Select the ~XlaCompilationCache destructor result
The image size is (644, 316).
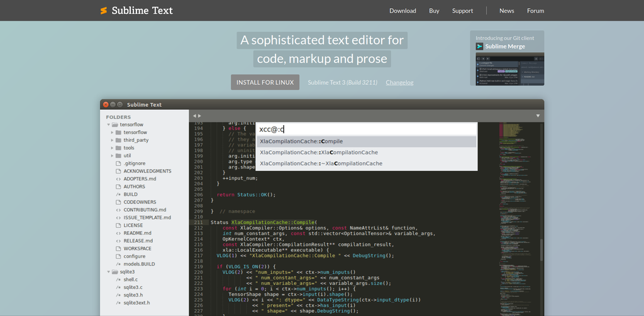[x=367, y=163]
